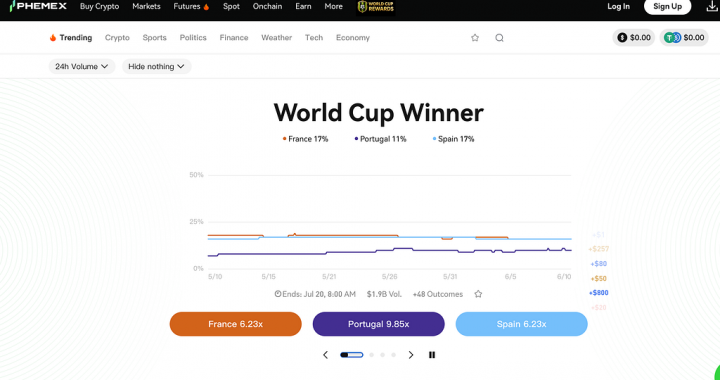720x380 pixels.
Task: Open the Hide nothing dropdown
Action: 157,67
